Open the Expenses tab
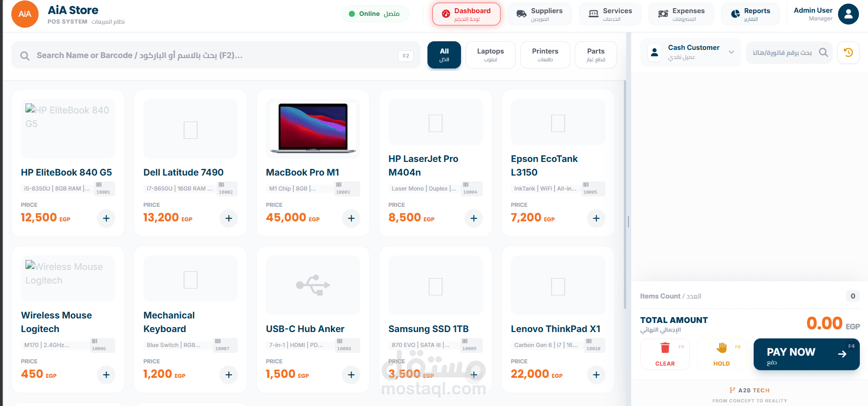 coord(681,14)
